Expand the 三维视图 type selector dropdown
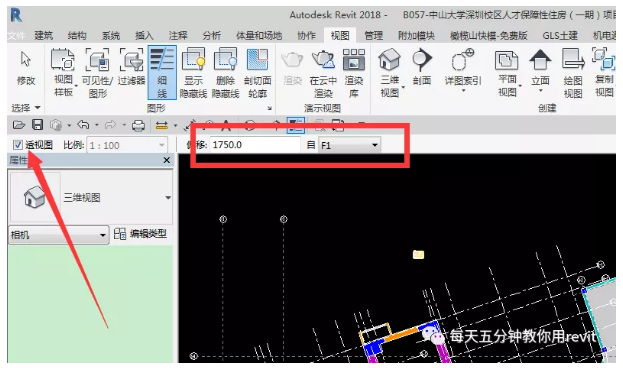623x368 pixels. pos(168,198)
